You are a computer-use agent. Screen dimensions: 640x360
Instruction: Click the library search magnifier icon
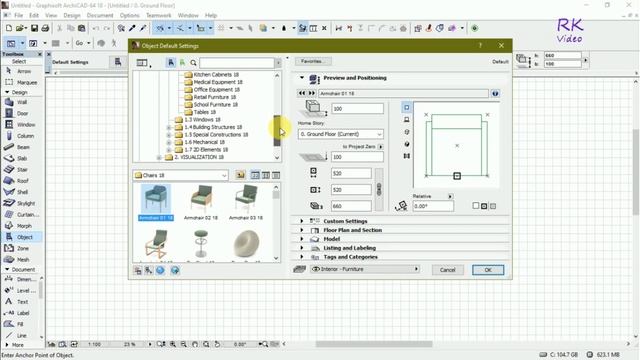click(193, 63)
